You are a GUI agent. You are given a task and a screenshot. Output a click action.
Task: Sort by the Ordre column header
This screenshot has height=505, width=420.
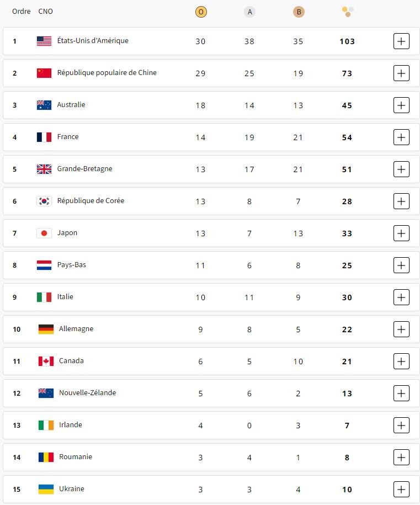22,12
